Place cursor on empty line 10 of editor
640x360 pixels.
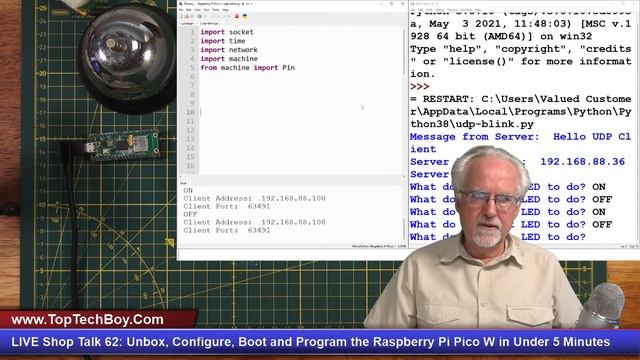(301, 112)
